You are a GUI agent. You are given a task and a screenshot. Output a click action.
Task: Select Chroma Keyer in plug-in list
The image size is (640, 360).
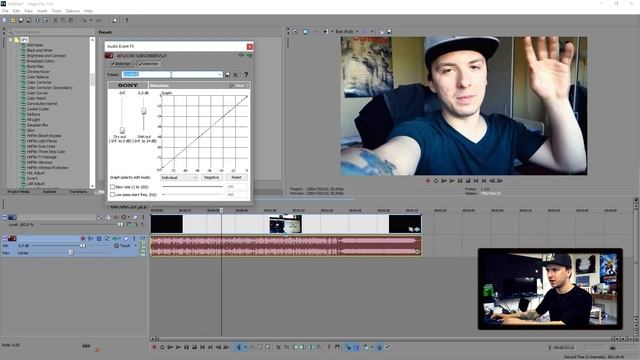tap(38, 71)
